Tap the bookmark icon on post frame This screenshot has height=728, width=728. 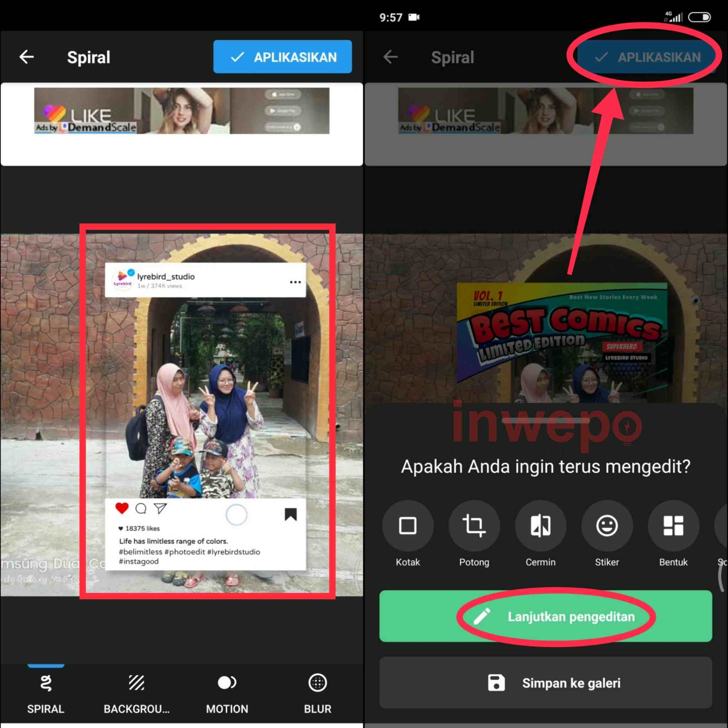(290, 514)
